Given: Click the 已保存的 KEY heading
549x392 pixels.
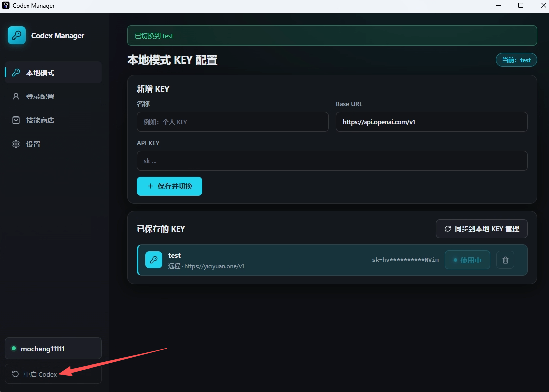Looking at the screenshot, I should pyautogui.click(x=161, y=229).
